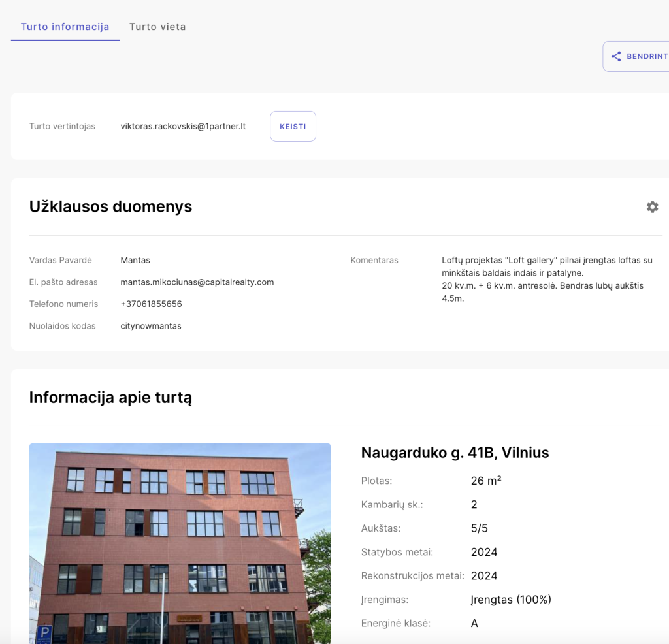Click the share icon in Bendrinti button
The image size is (669, 644).
(615, 57)
